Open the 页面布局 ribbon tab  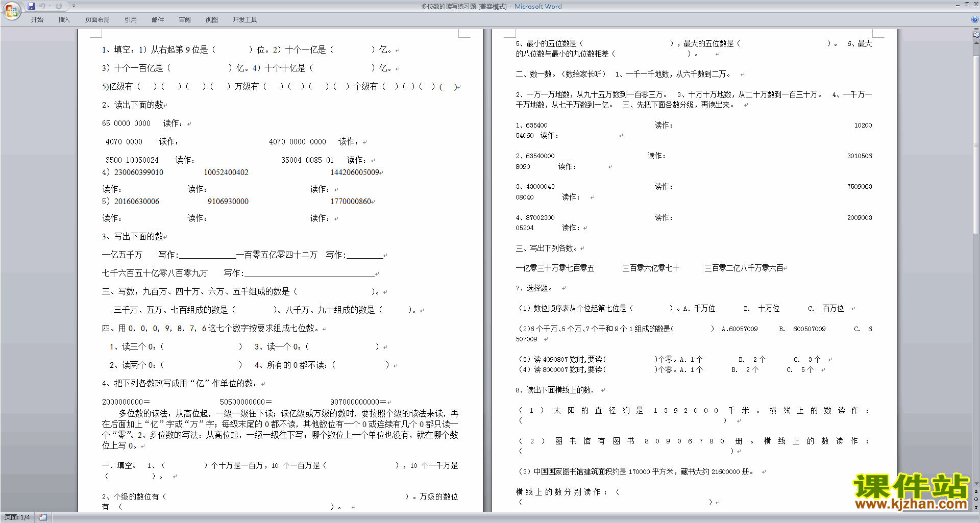[97, 20]
